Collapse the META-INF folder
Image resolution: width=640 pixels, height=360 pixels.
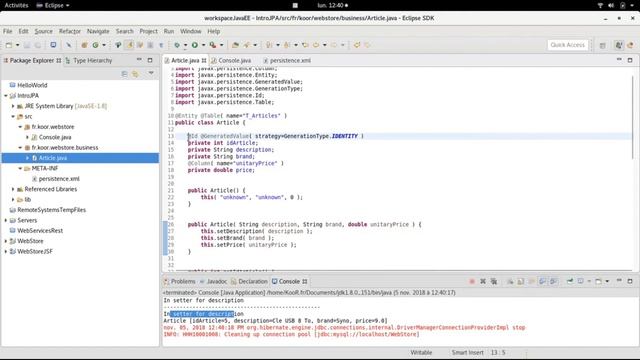pos(20,168)
